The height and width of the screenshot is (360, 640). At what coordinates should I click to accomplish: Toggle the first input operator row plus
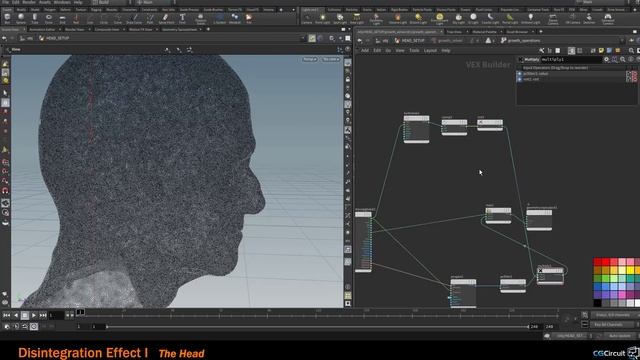pos(520,74)
